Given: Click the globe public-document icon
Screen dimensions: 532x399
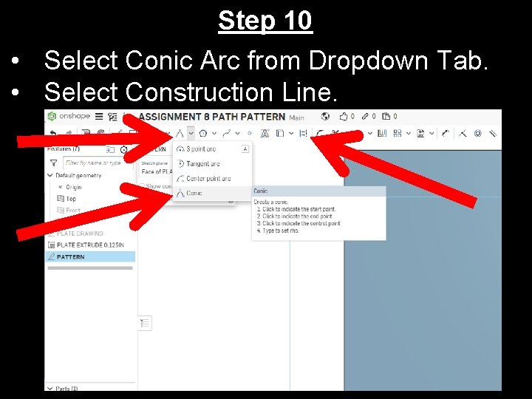Looking at the screenshot, I should coord(325,117).
